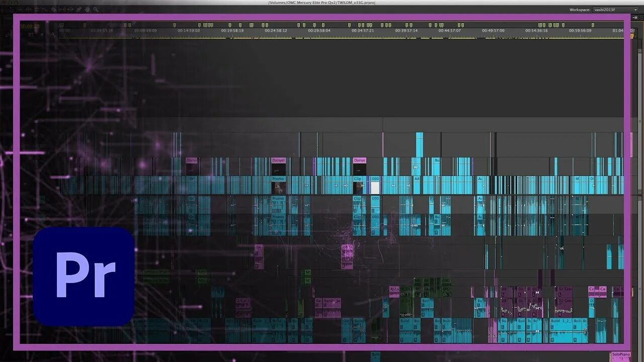
Task: Select the Pen tool
Action: [79, 10]
